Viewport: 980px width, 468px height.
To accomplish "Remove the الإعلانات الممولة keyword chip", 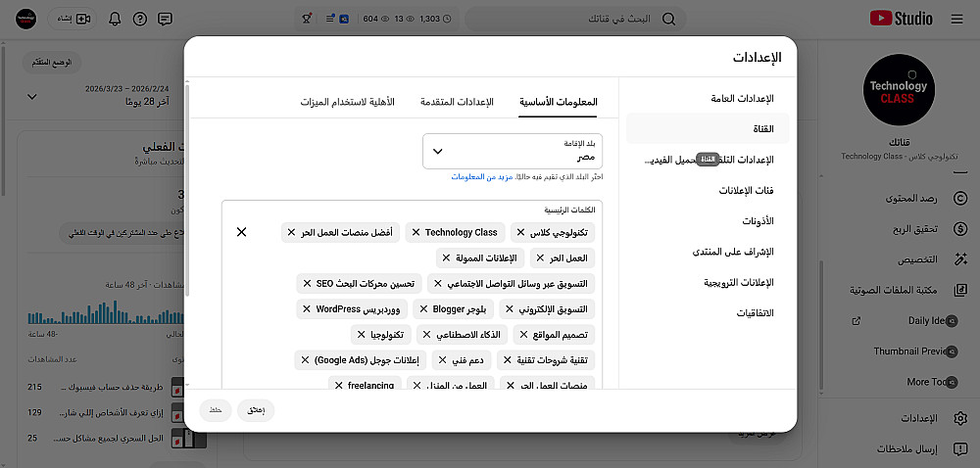I will point(446,257).
